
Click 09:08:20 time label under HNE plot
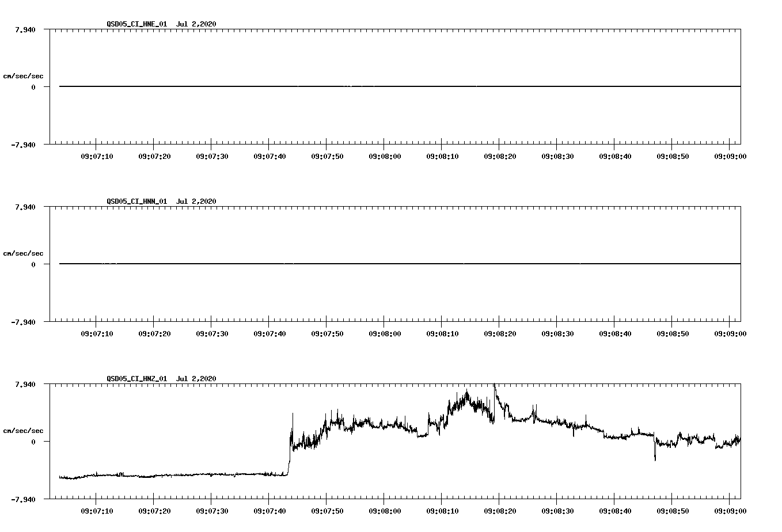500,156
